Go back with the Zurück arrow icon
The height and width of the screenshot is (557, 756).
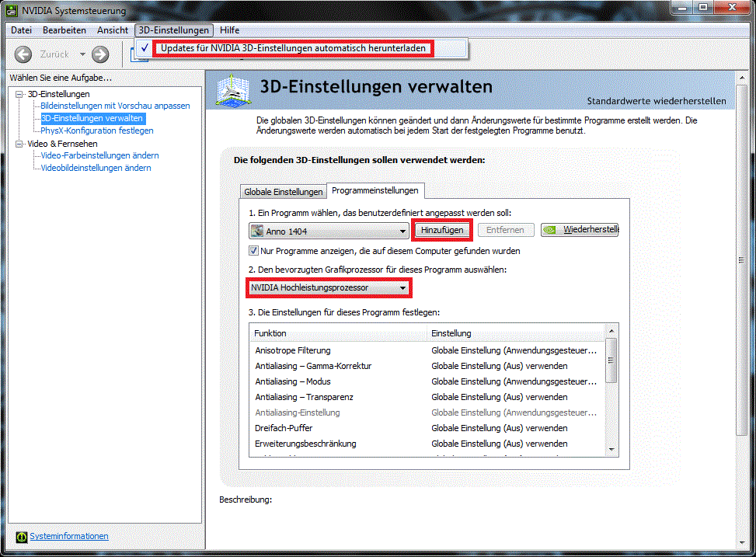(x=23, y=54)
